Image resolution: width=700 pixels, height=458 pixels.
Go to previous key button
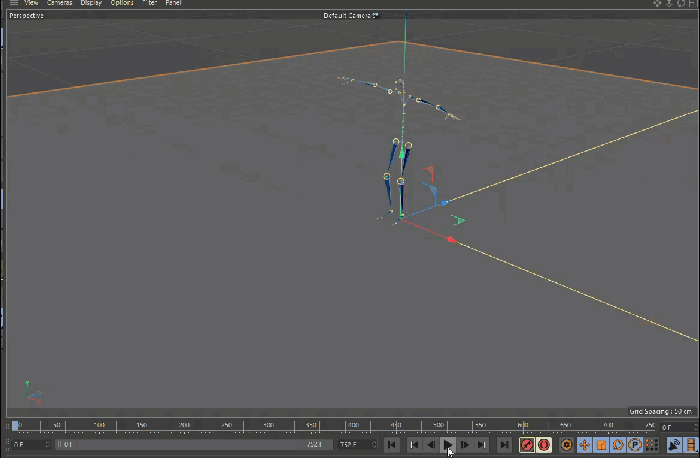coord(414,445)
